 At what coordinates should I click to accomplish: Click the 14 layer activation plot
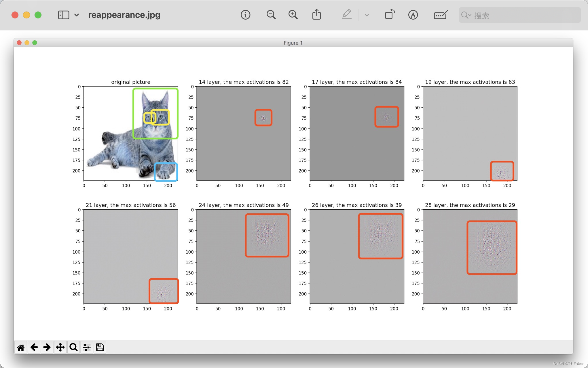click(244, 134)
